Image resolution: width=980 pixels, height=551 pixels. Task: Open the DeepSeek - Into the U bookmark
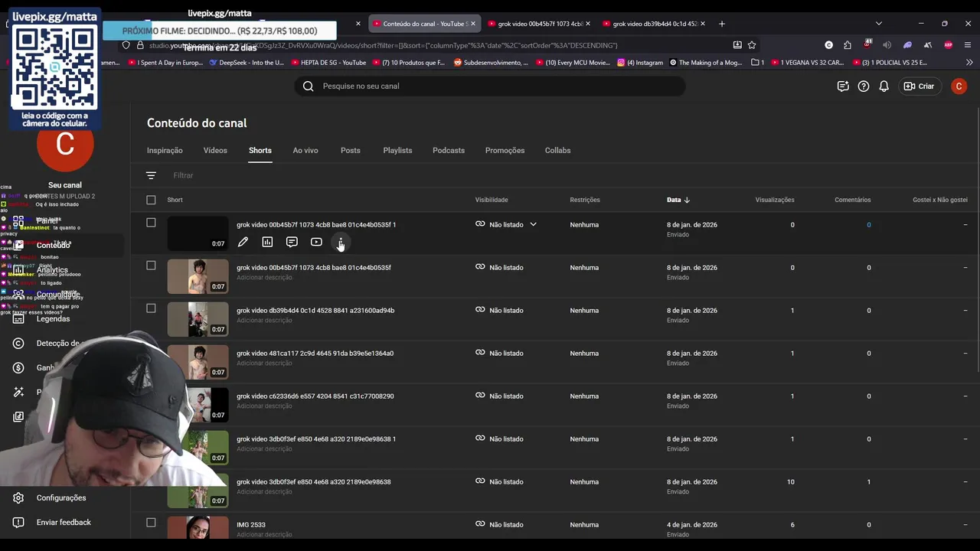click(247, 63)
